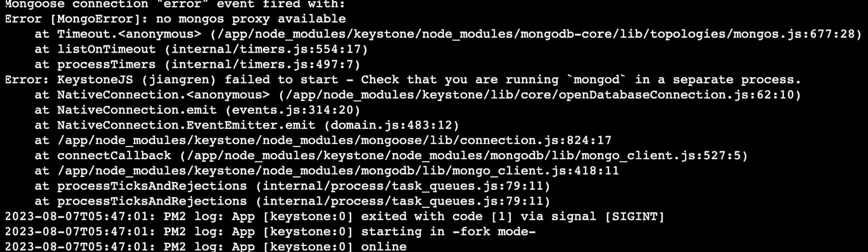The height and width of the screenshot is (252, 868).
Task: Click the "no mongos proxy available" message
Action: click(250, 19)
